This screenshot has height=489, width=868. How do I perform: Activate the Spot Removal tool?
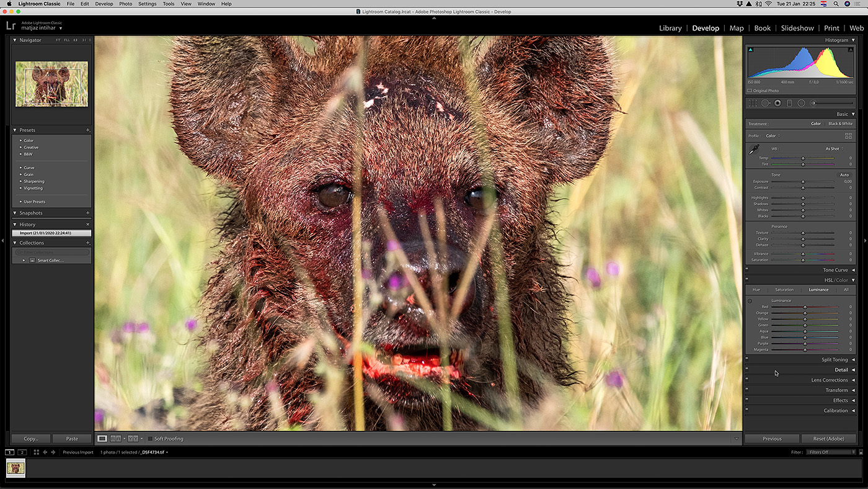click(765, 103)
